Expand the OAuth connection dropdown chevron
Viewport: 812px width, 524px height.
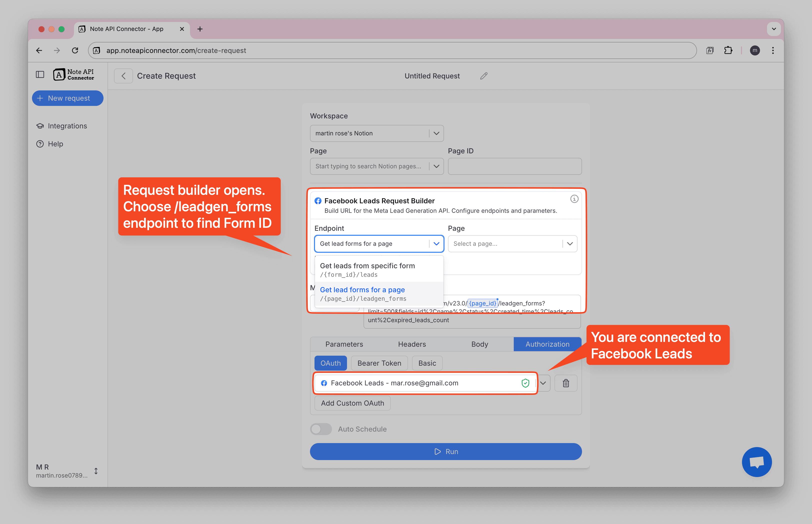point(543,383)
